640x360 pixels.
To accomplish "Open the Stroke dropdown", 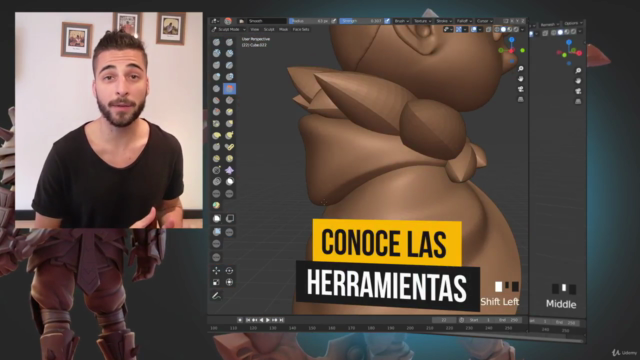I will click(x=444, y=21).
